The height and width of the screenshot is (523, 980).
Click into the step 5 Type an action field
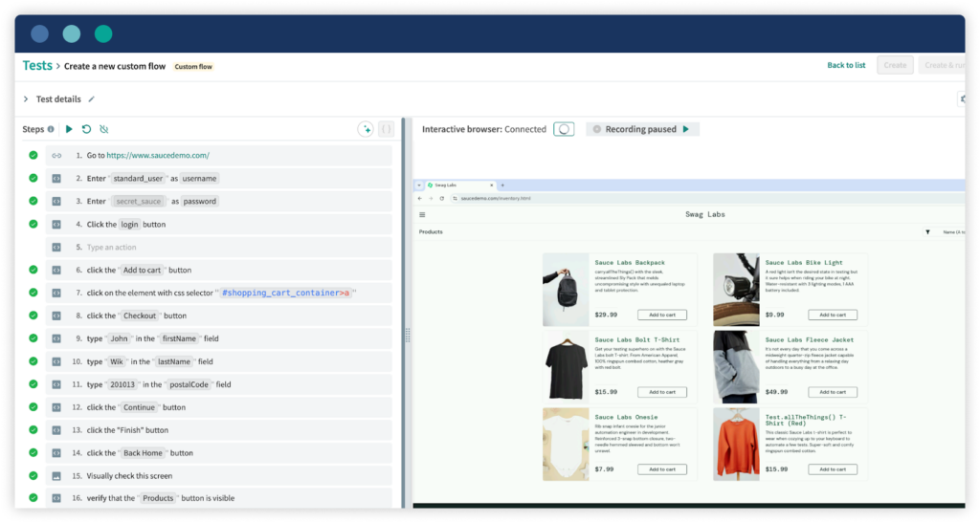point(219,247)
